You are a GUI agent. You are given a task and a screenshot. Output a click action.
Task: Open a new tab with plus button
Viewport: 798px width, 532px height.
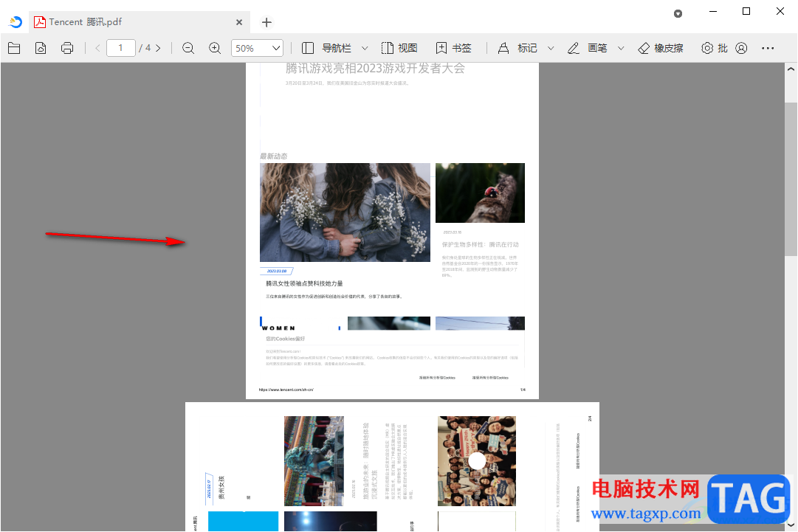coord(266,22)
